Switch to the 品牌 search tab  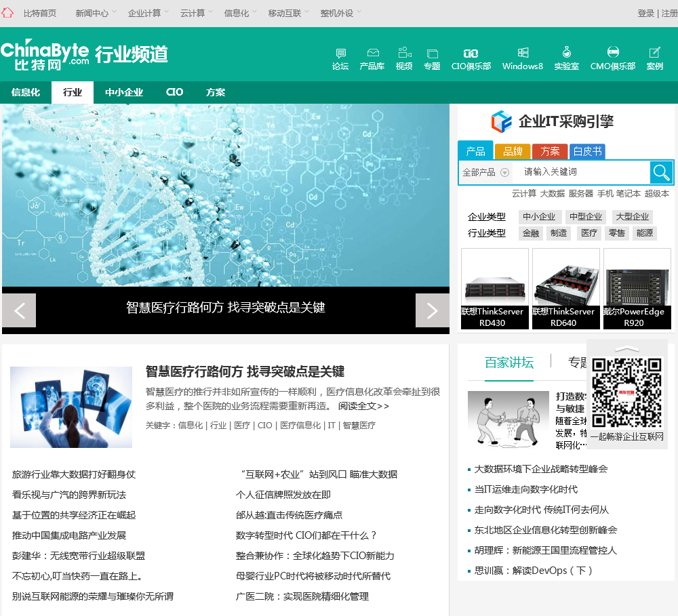[x=513, y=151]
